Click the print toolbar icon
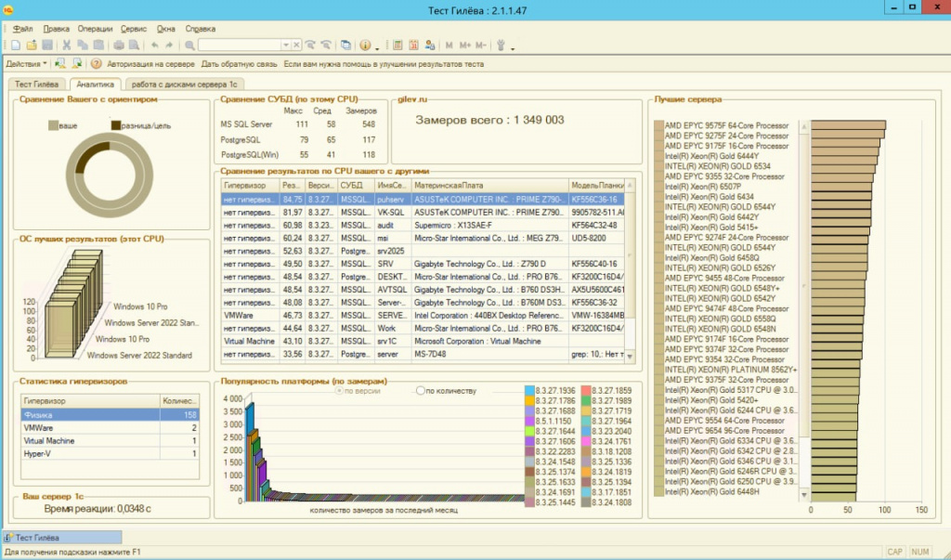The width and height of the screenshot is (951, 560). [x=119, y=45]
